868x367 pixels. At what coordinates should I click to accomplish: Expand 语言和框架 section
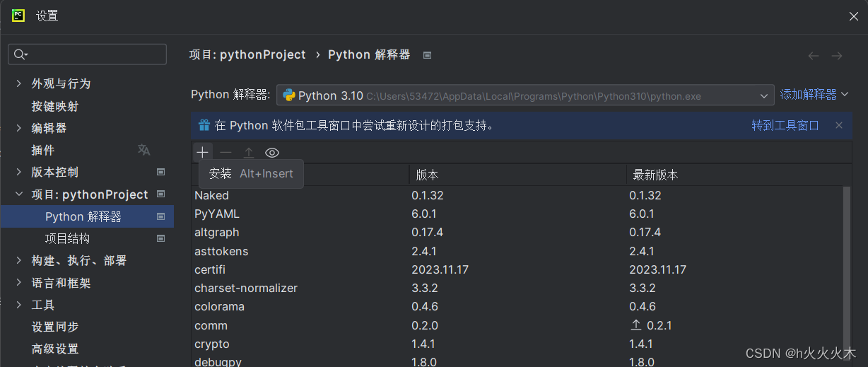pyautogui.click(x=18, y=283)
